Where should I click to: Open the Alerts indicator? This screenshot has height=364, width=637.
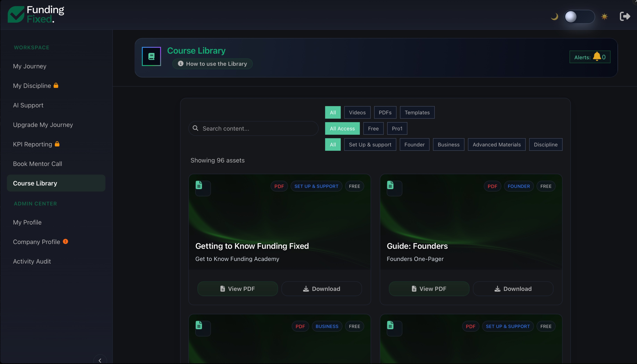click(590, 57)
